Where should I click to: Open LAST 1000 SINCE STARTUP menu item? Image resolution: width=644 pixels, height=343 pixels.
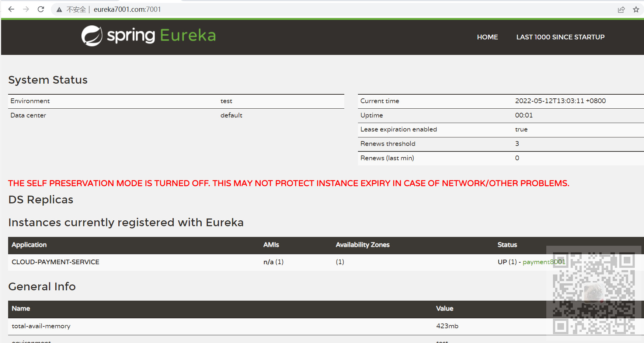[560, 37]
